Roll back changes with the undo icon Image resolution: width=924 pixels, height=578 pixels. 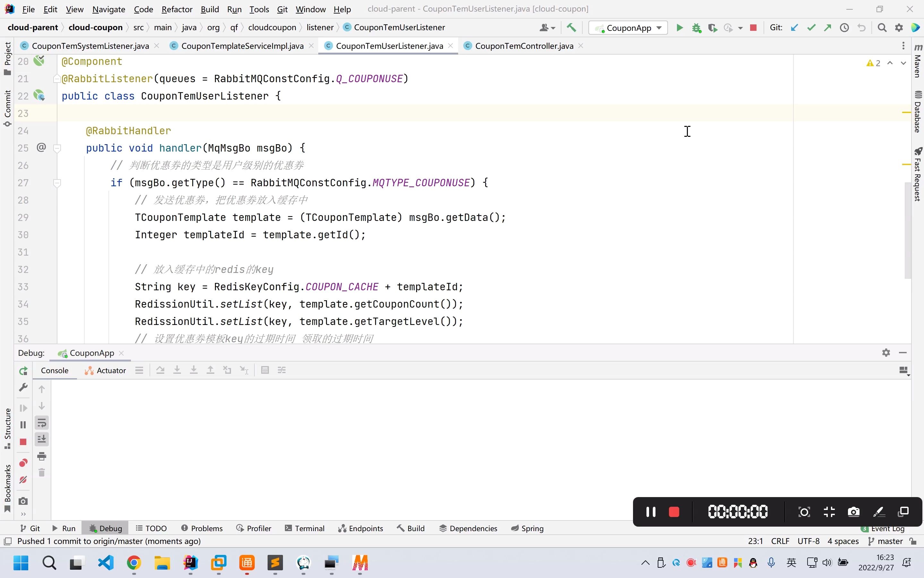[861, 28]
